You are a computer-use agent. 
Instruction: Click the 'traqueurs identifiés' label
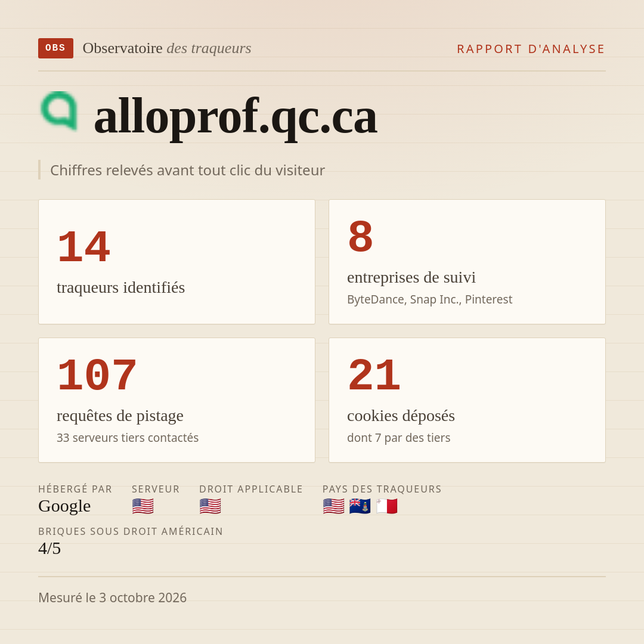[120, 287]
